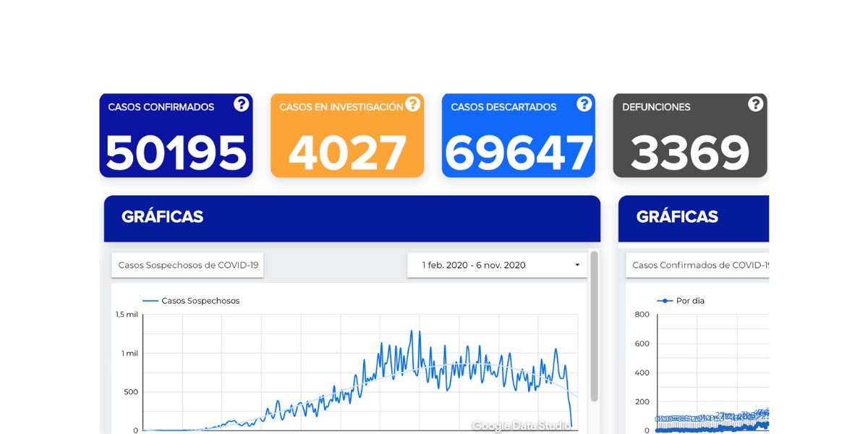
Task: Click help icon on Casos Descartados card
Action: [584, 104]
